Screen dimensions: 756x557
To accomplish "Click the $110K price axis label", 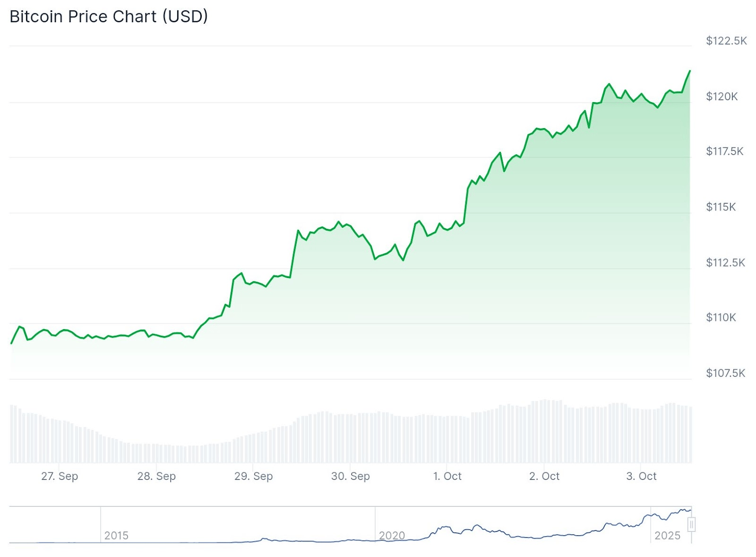I will point(721,317).
